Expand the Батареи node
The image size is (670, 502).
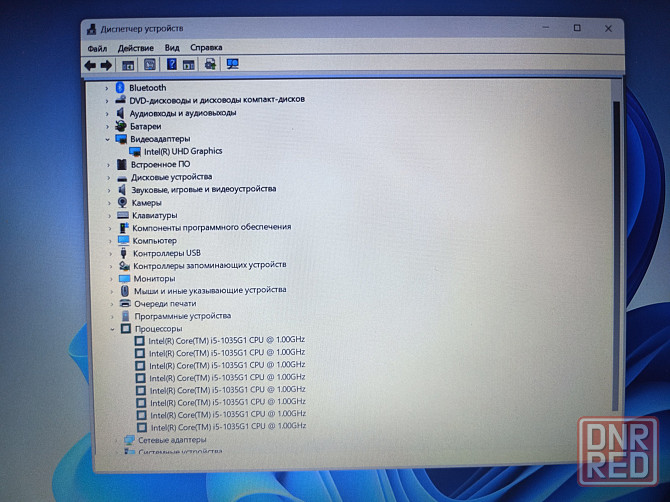pyautogui.click(x=108, y=126)
